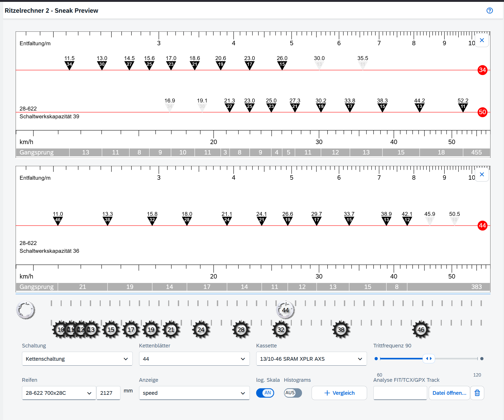Select the 24-tooth sprocket gear
The image size is (504, 420).
(x=201, y=329)
